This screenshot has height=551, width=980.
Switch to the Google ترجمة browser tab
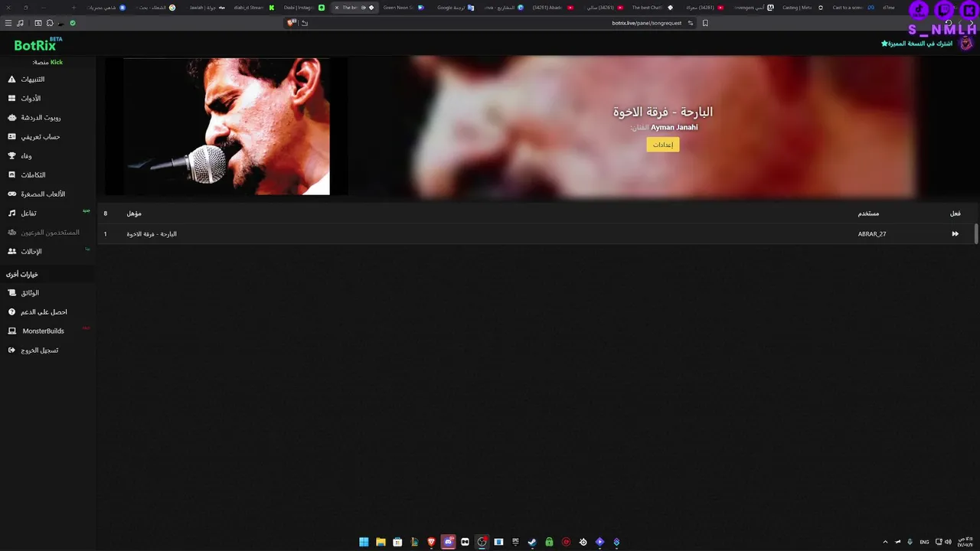pyautogui.click(x=456, y=8)
